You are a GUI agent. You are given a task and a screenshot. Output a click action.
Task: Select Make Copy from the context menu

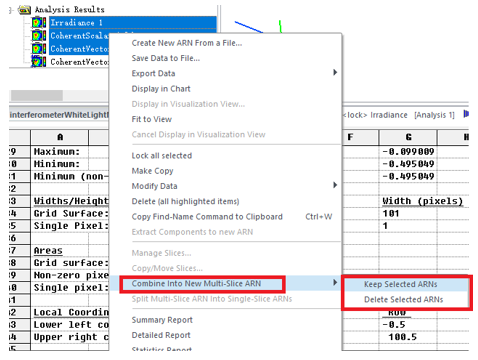(152, 171)
